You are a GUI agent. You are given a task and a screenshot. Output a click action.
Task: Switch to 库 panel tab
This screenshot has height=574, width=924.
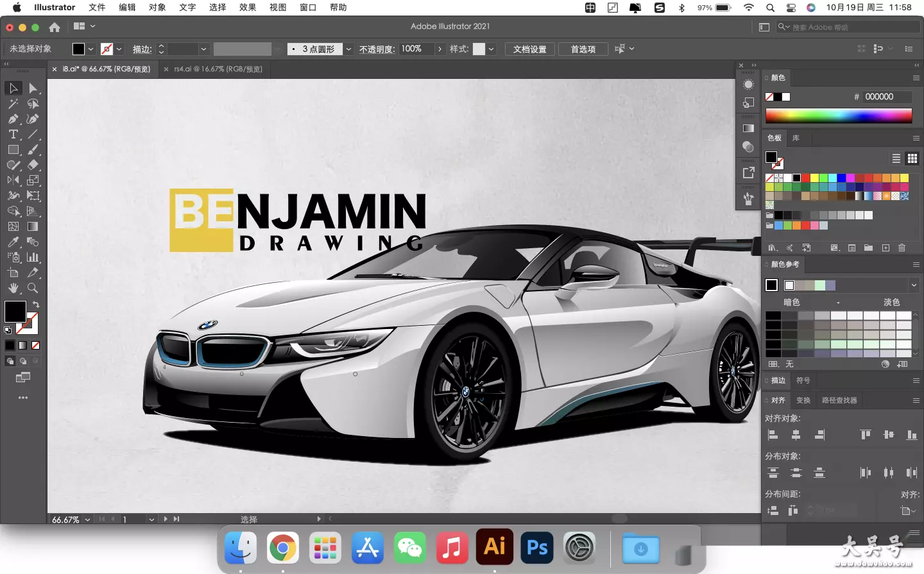point(796,138)
